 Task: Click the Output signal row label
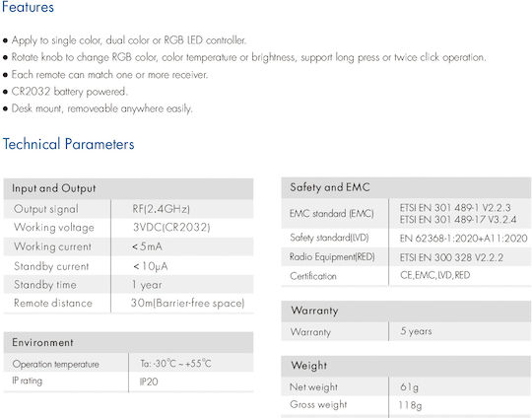click(46, 209)
